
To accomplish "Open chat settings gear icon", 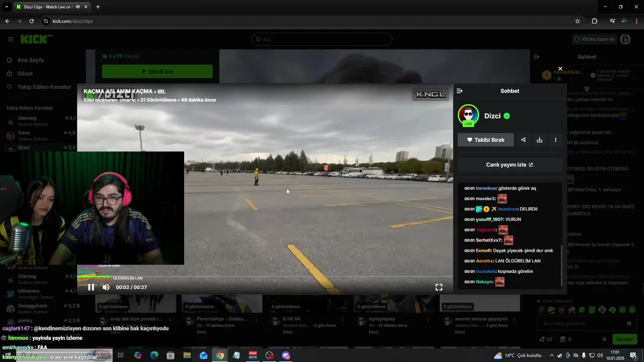I will tap(604, 339).
